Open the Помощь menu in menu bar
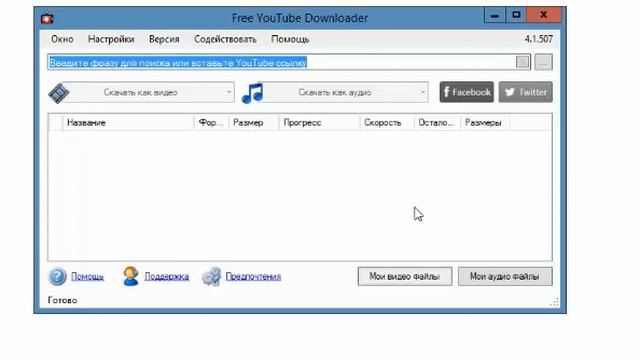This screenshot has width=640, height=360. pos(290,39)
